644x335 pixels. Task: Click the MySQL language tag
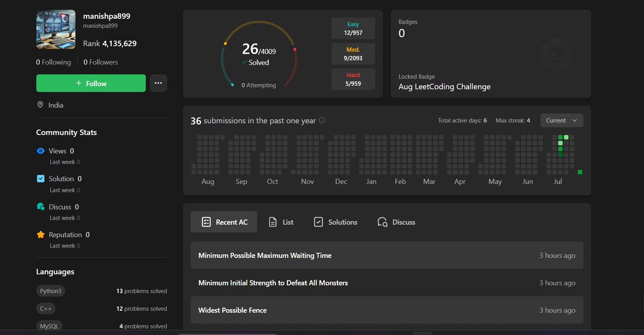tap(49, 326)
